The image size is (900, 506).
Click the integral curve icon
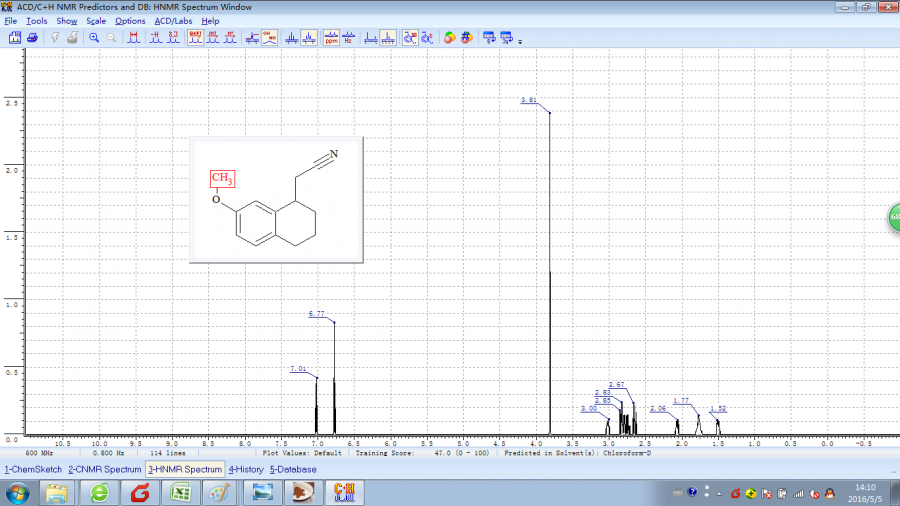252,38
